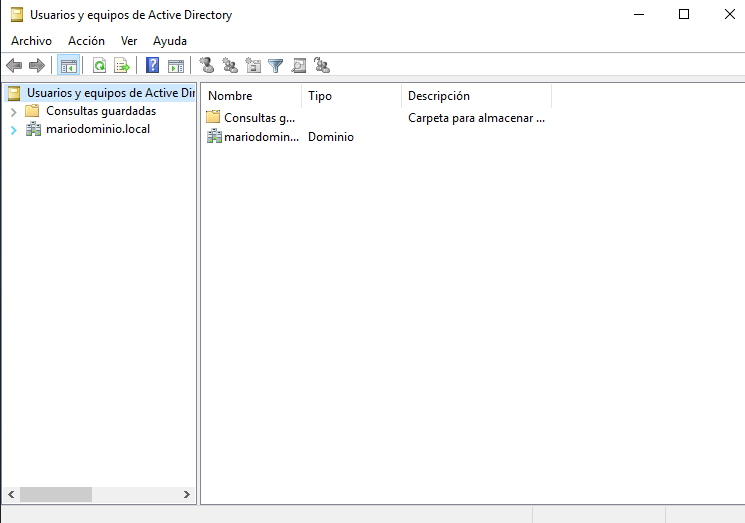The height and width of the screenshot is (523, 745).
Task: Click the Add to group toolbar icon
Action: [322, 65]
